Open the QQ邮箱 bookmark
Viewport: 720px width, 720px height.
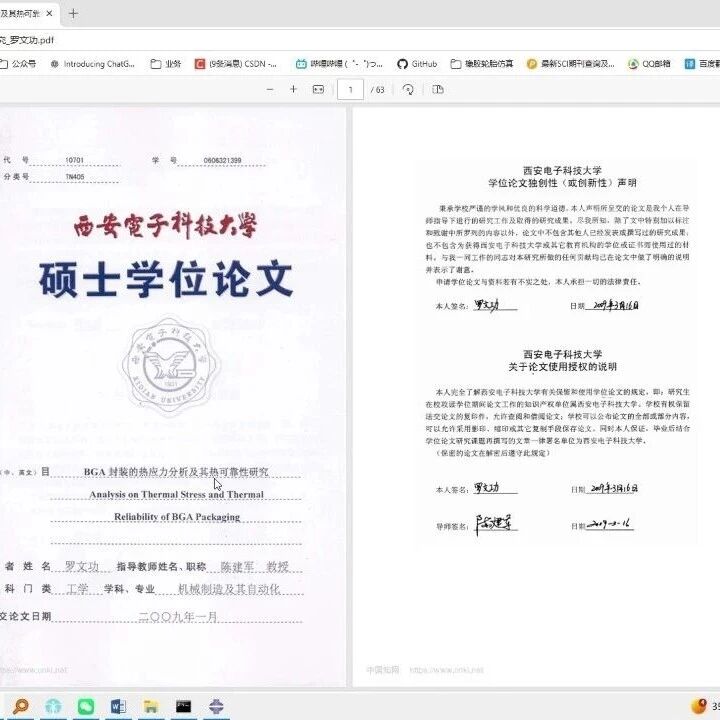tap(649, 64)
